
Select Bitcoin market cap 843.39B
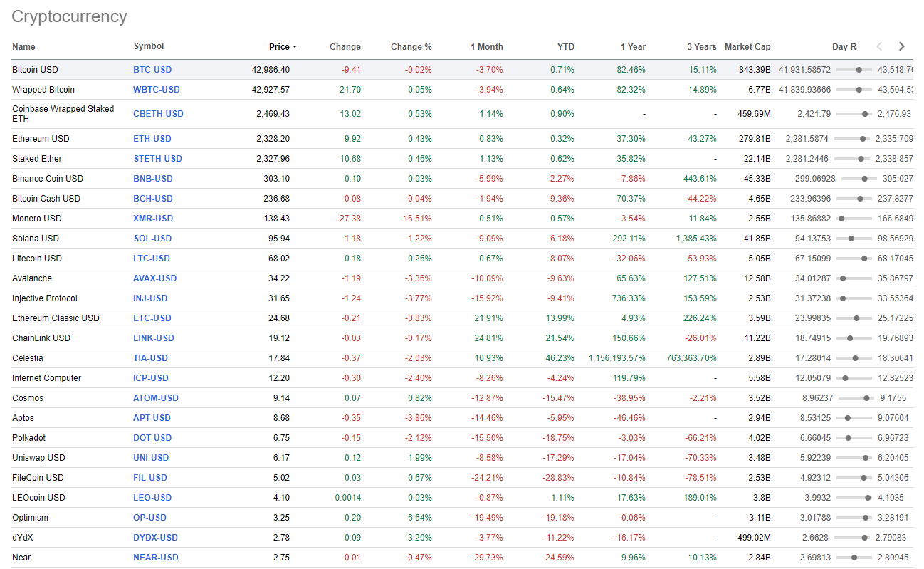pos(755,70)
